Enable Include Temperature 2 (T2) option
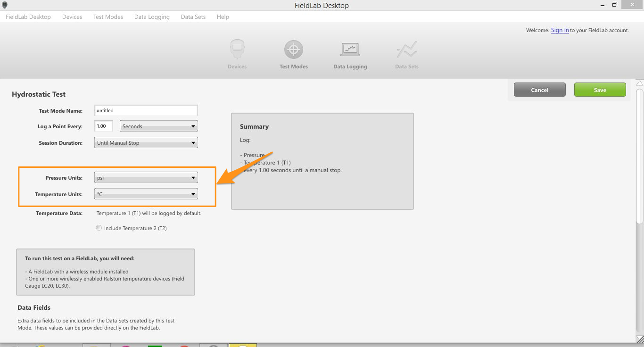Viewport: 644px width, 347px height. tap(99, 228)
